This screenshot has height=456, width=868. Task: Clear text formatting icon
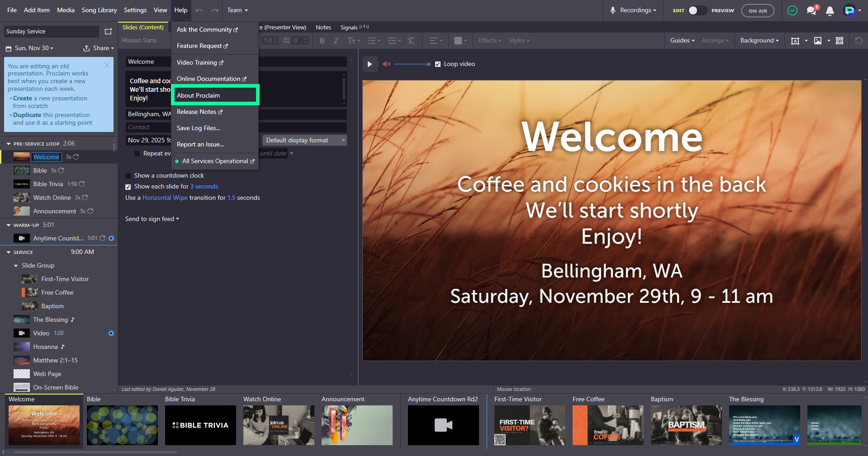tap(411, 41)
